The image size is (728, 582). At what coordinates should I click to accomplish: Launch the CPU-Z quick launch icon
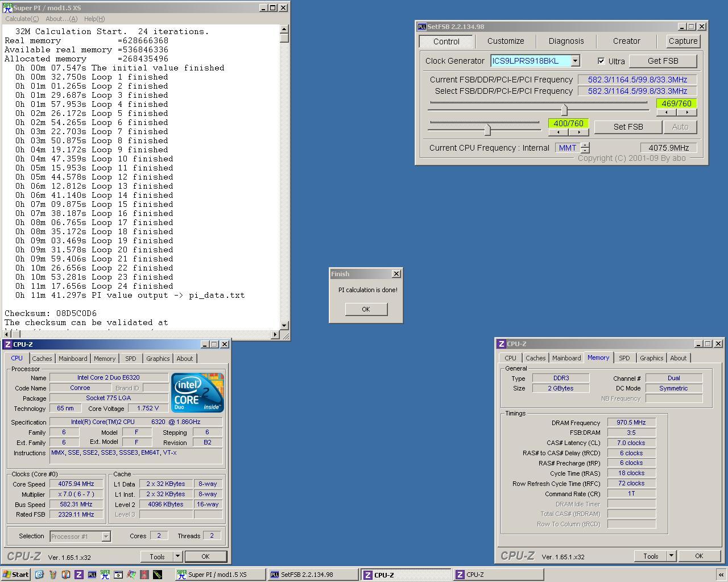(x=79, y=575)
